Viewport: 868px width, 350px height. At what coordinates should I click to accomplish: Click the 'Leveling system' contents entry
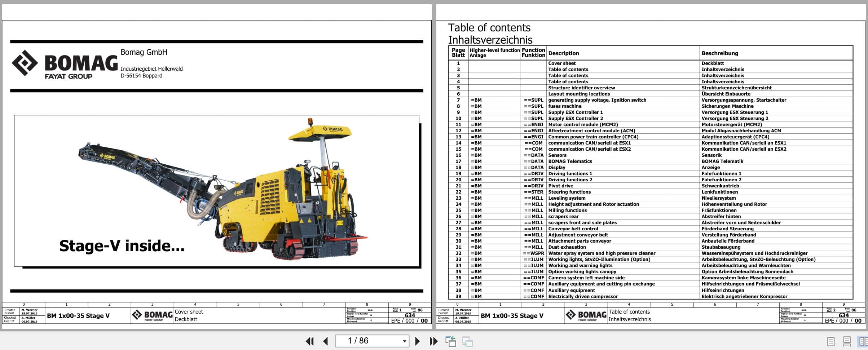pos(569,198)
